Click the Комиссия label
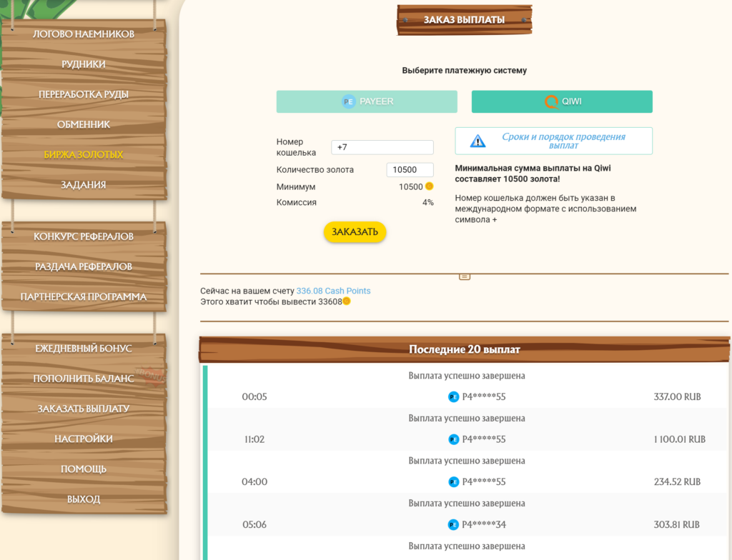The width and height of the screenshot is (732, 560). (297, 203)
